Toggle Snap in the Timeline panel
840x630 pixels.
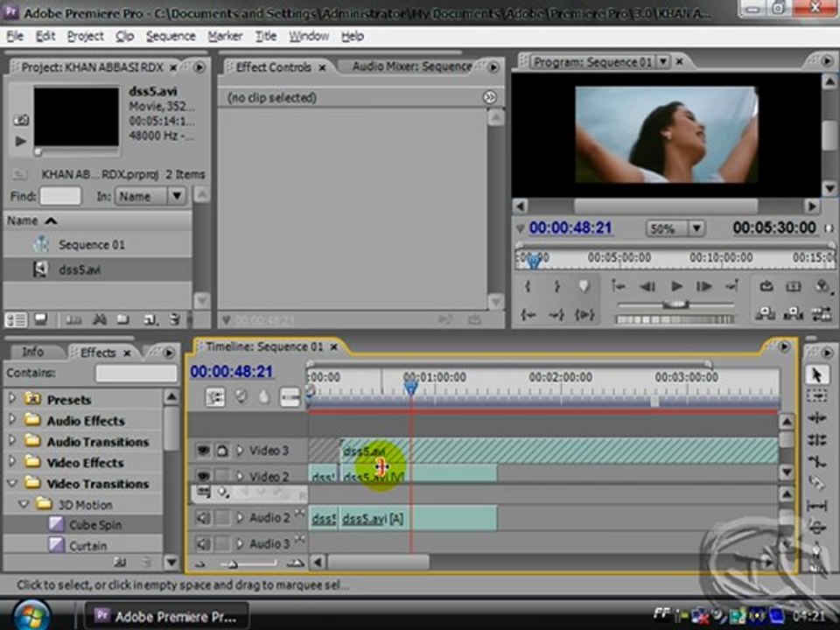[215, 397]
